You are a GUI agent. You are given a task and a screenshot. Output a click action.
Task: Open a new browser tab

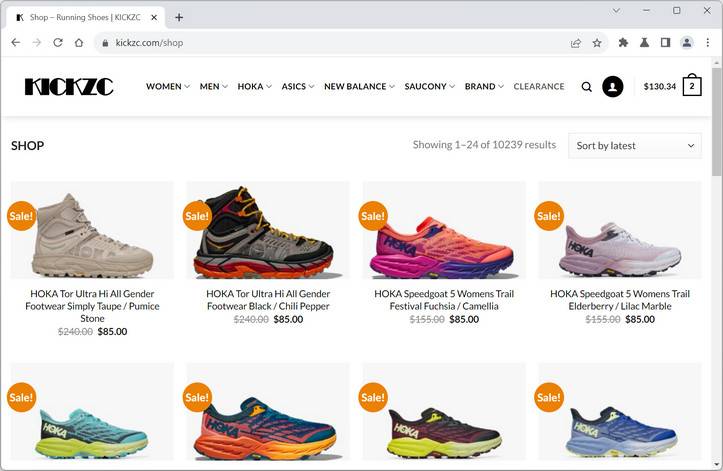pos(179,17)
